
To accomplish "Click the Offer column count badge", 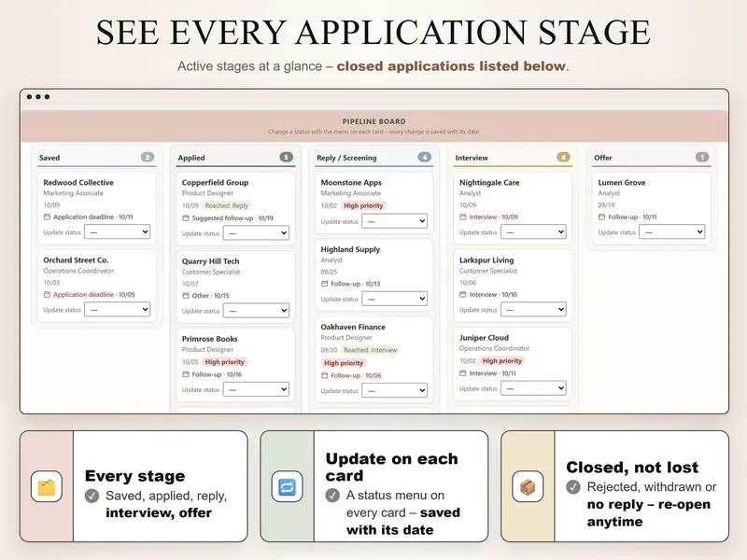I will point(702,157).
